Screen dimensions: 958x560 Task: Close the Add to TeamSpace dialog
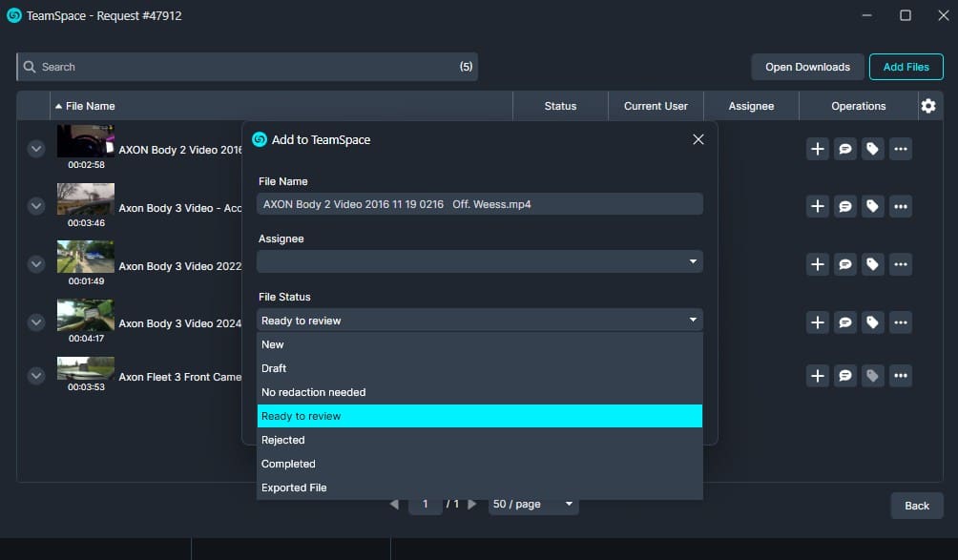tap(698, 139)
